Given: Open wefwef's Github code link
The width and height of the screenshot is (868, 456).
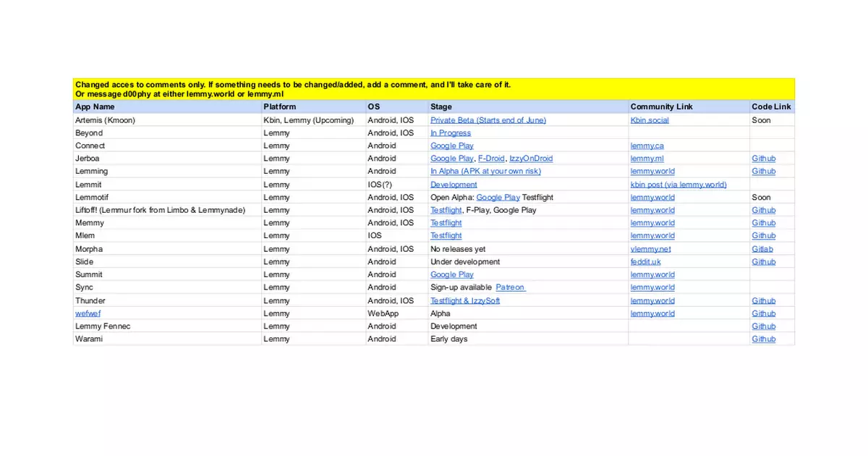Looking at the screenshot, I should click(763, 313).
